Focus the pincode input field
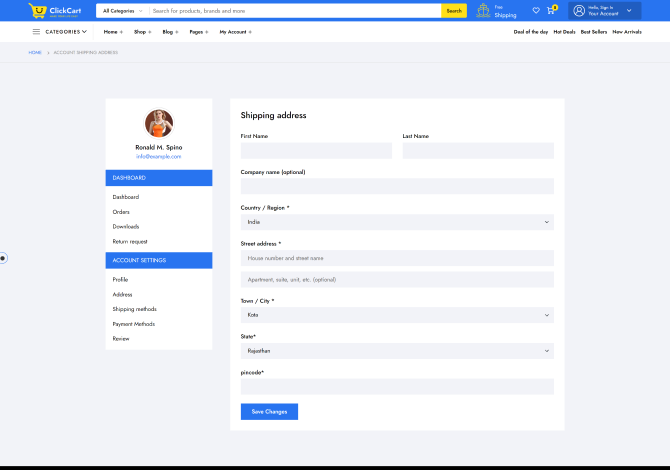This screenshot has height=470, width=670. pos(397,387)
